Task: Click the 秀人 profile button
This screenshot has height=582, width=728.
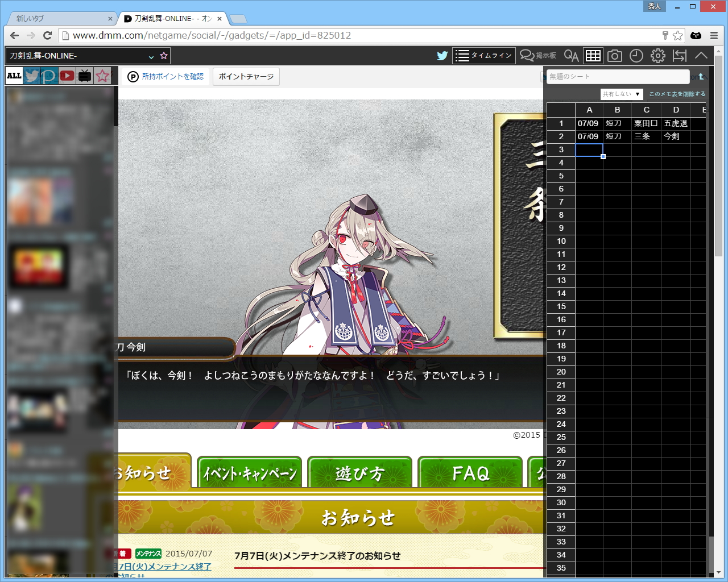Action: click(654, 6)
